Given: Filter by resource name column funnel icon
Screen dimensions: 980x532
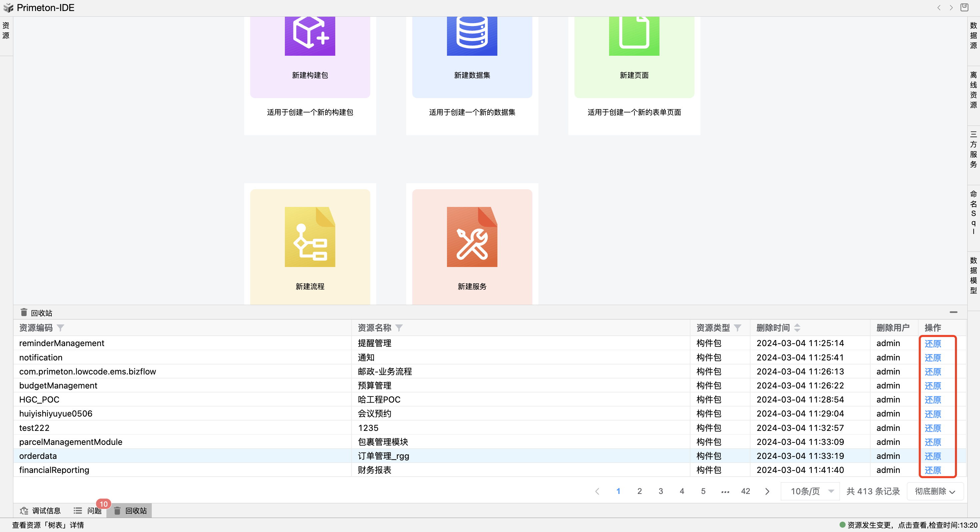Looking at the screenshot, I should (399, 328).
